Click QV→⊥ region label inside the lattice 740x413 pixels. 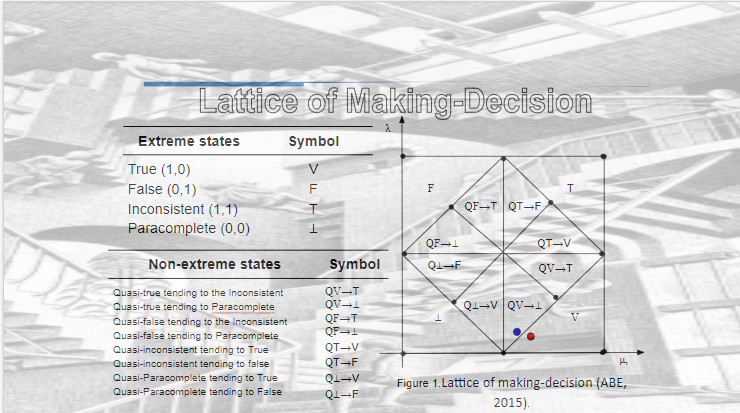pos(524,306)
